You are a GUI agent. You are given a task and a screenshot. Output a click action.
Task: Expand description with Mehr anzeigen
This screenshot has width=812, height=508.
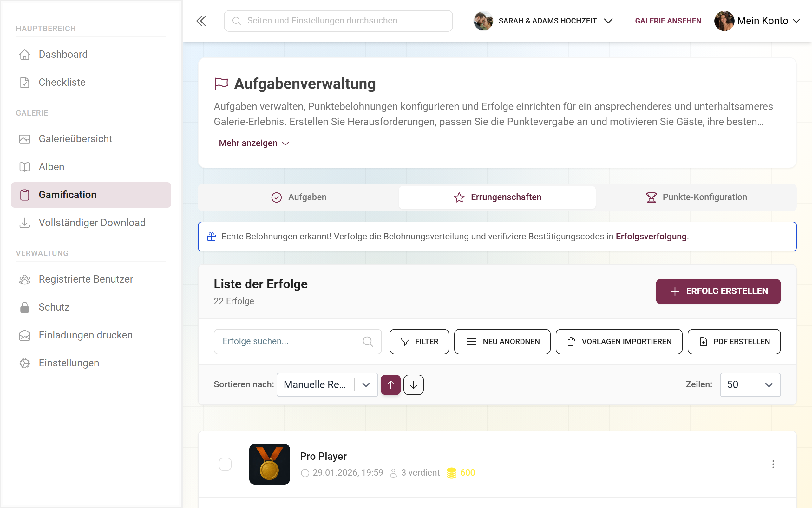tap(254, 143)
